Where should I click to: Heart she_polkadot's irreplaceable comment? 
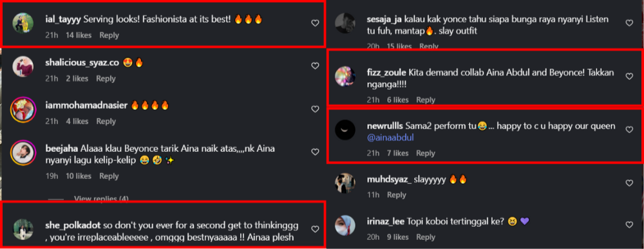click(x=315, y=229)
